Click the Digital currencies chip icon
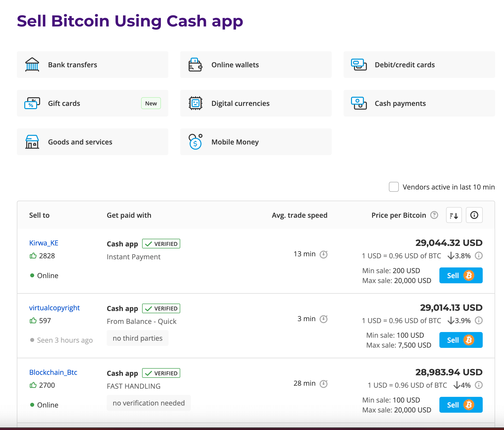Image resolution: width=504 pixels, height=430 pixels. point(195,103)
